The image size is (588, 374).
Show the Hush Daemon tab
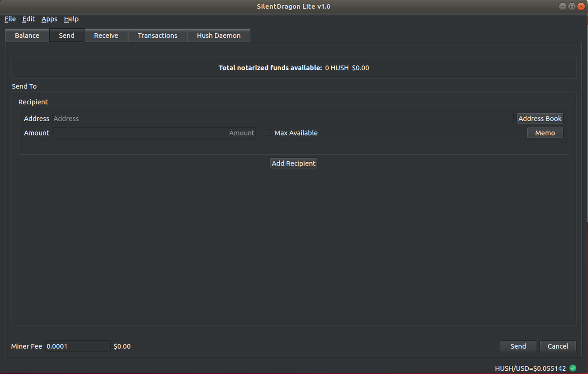point(219,36)
